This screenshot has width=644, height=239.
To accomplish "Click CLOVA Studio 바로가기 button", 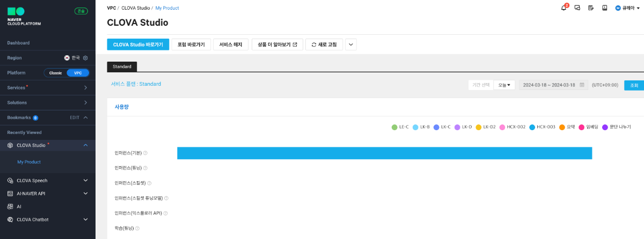I will click(x=138, y=44).
